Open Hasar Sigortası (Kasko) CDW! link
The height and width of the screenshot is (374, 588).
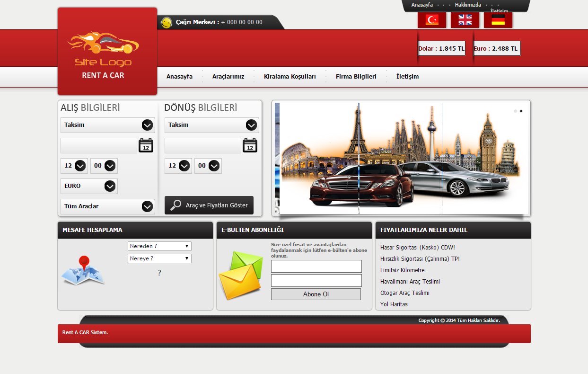417,248
